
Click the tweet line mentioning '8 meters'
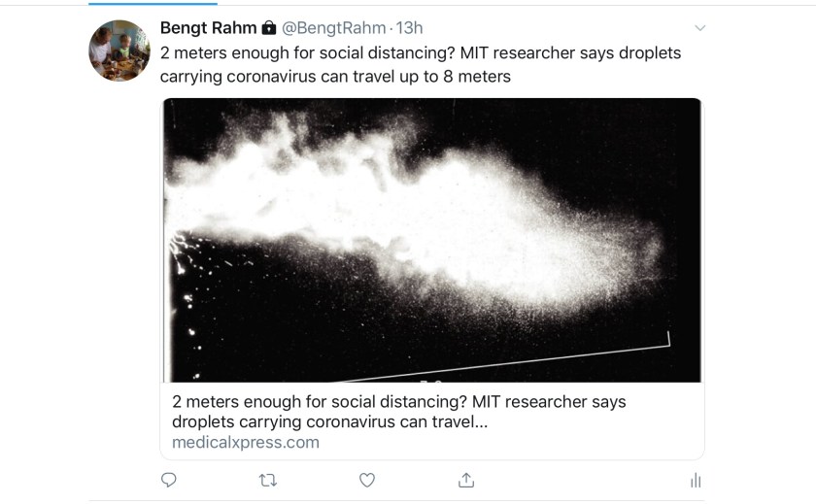tap(335, 76)
